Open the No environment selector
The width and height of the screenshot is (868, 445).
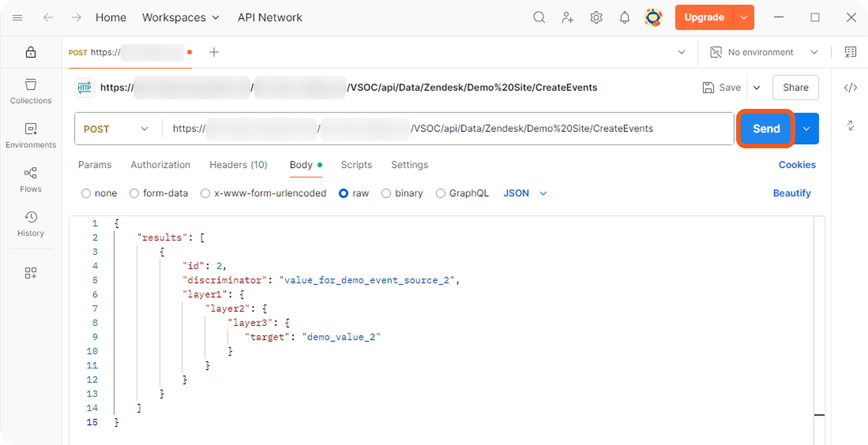click(763, 52)
